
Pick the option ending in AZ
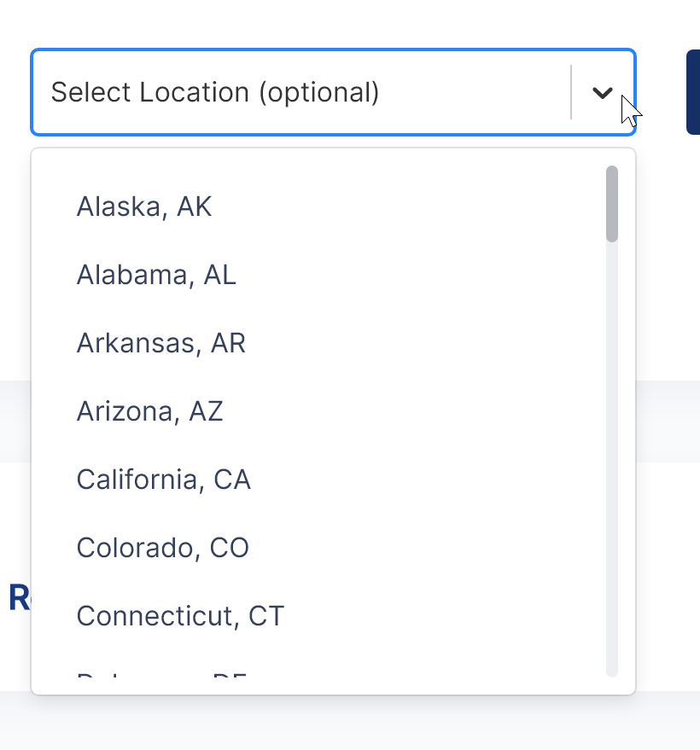click(149, 411)
